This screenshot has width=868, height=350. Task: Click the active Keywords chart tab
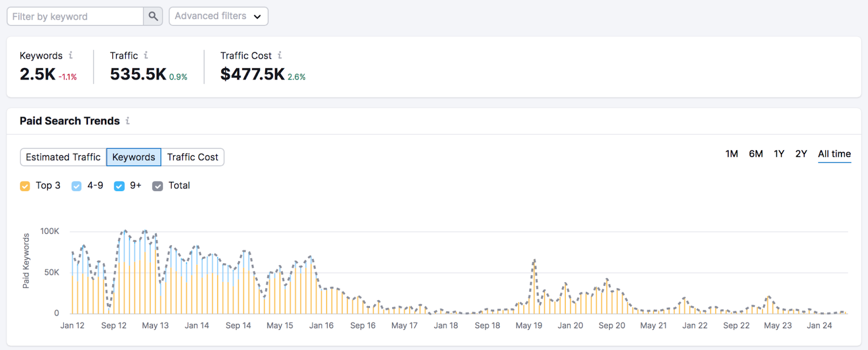point(133,157)
